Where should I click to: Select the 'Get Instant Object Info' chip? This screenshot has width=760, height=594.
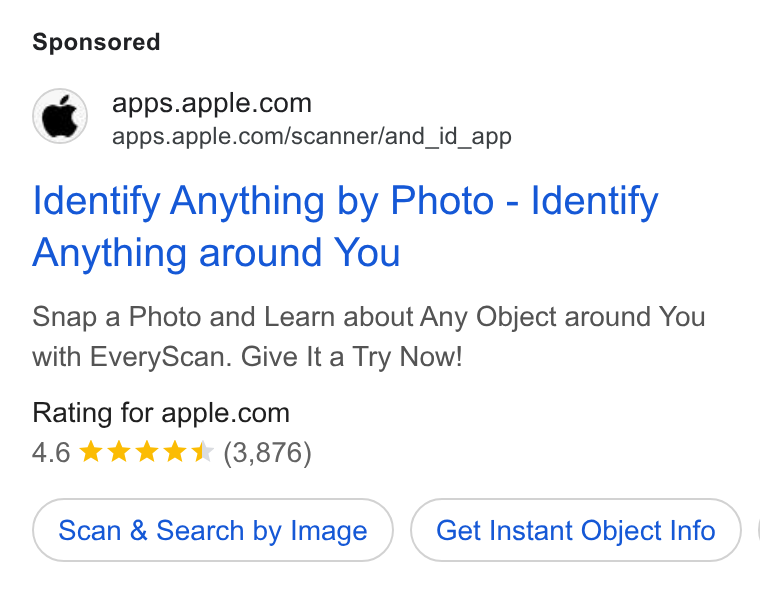pyautogui.click(x=576, y=530)
